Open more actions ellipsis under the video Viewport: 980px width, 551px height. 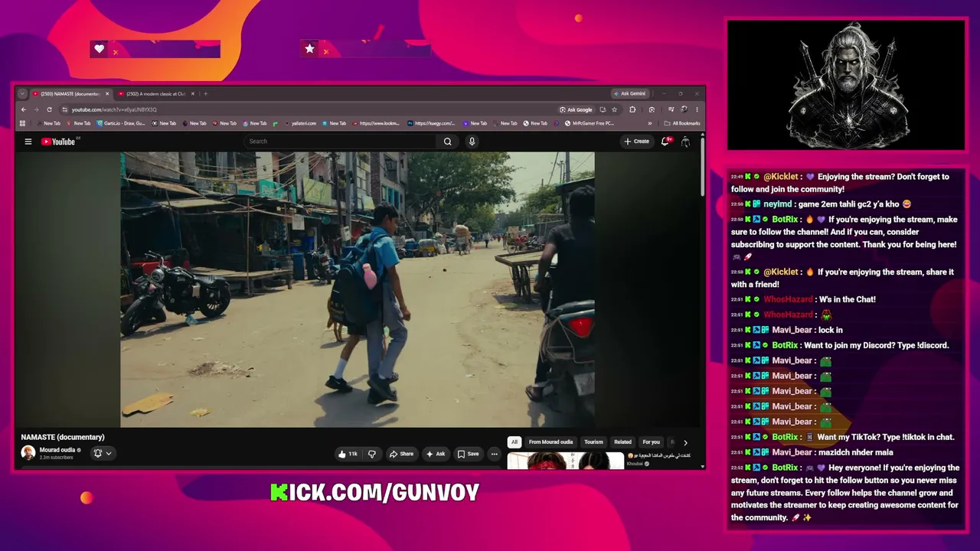pos(494,454)
